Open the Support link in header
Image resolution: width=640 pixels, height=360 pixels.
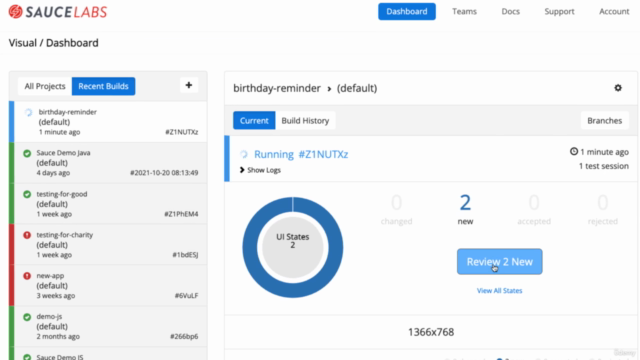(559, 11)
